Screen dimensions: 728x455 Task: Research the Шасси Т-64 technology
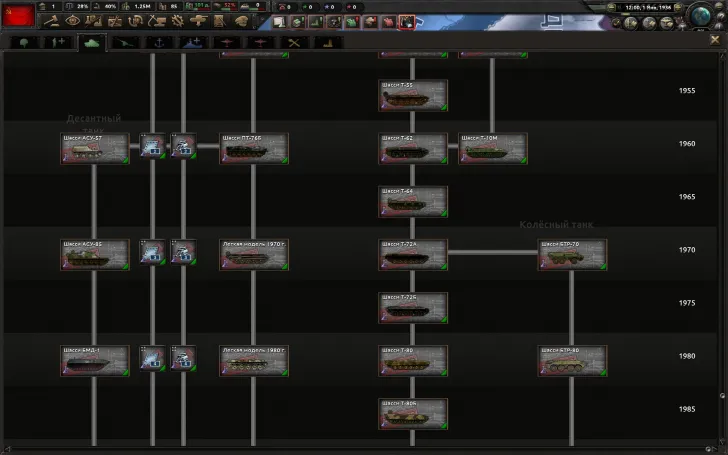click(413, 202)
